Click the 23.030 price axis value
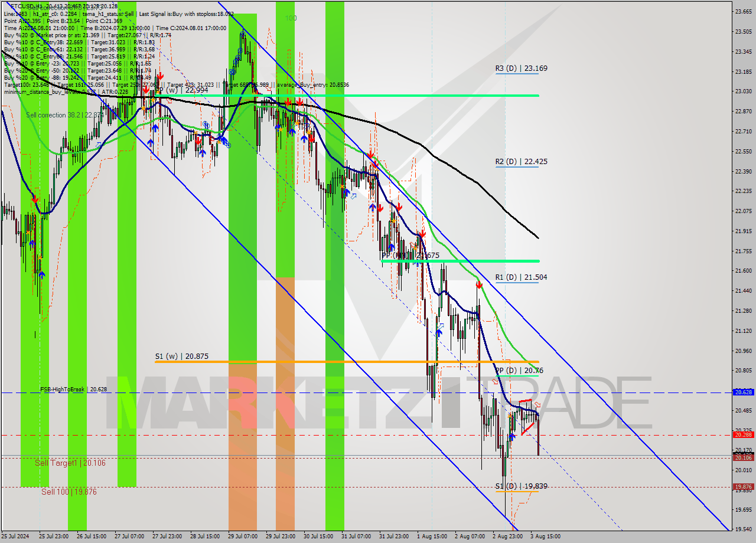 (743, 91)
